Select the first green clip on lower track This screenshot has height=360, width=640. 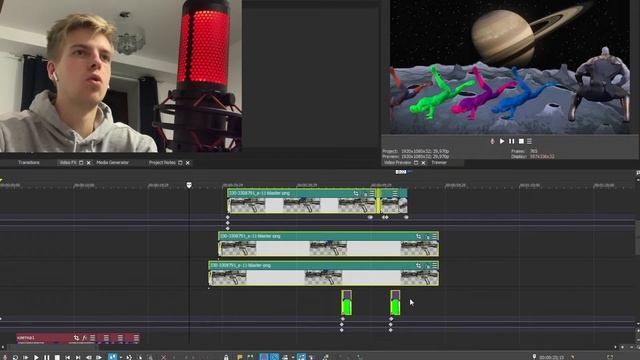point(347,303)
